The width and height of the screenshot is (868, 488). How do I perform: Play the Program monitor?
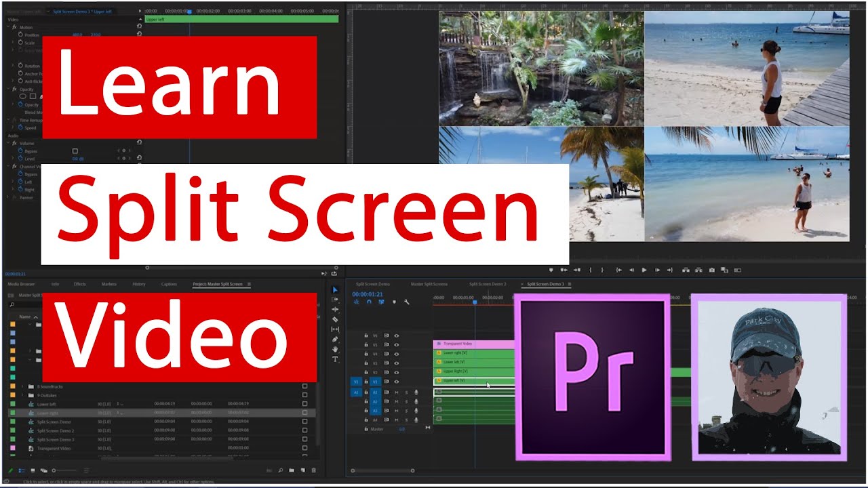[644, 270]
